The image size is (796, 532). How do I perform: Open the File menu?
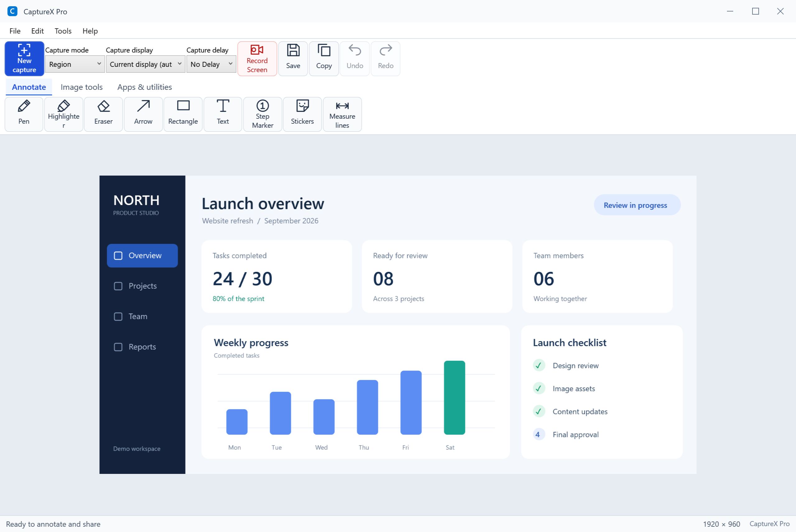click(15, 31)
